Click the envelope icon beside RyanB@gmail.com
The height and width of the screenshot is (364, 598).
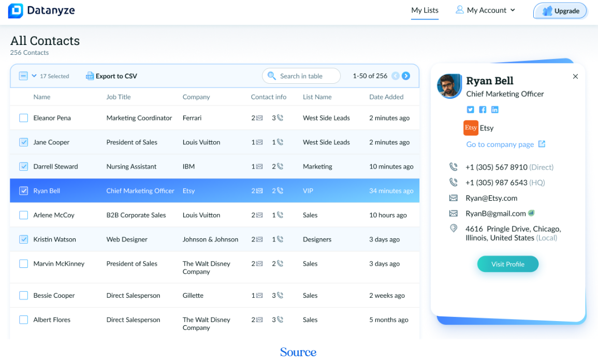454,213
